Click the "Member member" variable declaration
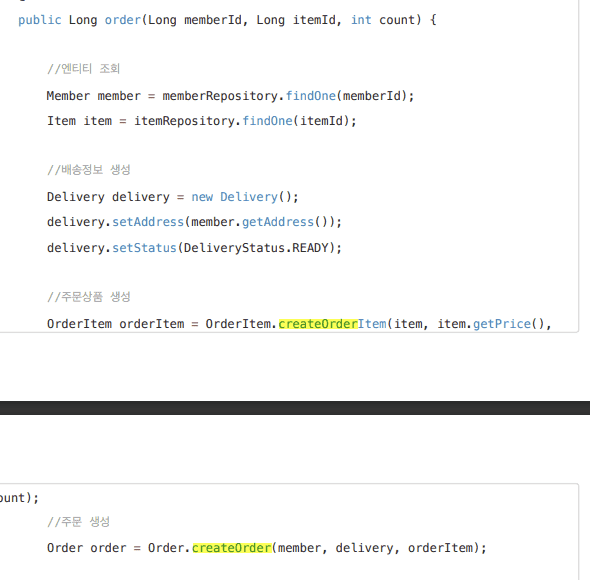The width and height of the screenshot is (590, 580). click(94, 96)
